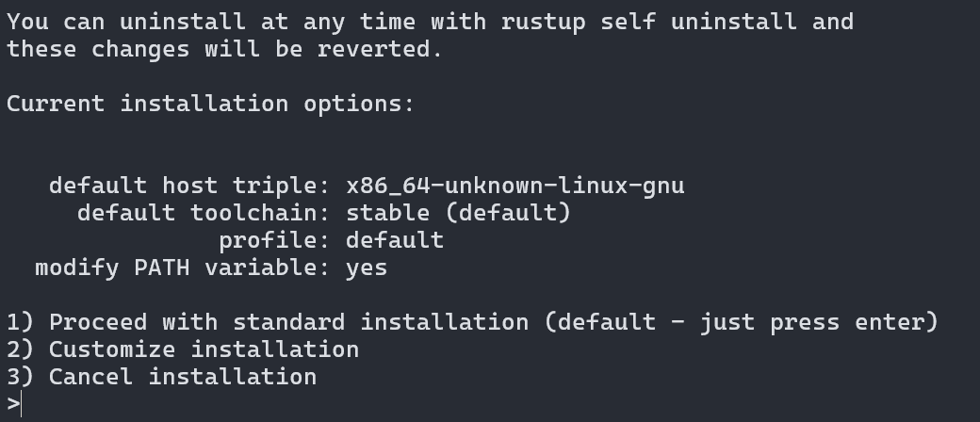This screenshot has height=422, width=980.
Task: Select the Customize installation option
Action: tap(204, 349)
